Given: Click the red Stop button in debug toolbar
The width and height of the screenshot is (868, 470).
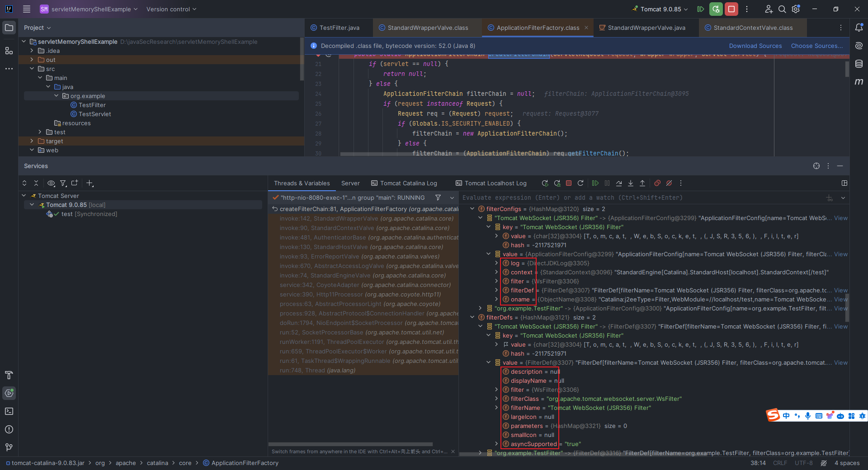Looking at the screenshot, I should [x=569, y=183].
